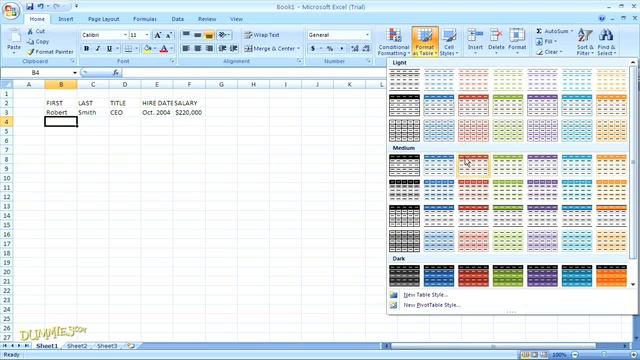The height and width of the screenshot is (360, 640).
Task: Switch to the Insert ribbon tab
Action: (66, 19)
